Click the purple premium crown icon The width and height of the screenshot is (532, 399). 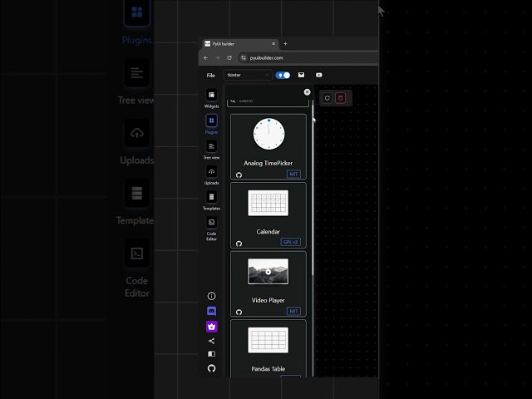[212, 327]
